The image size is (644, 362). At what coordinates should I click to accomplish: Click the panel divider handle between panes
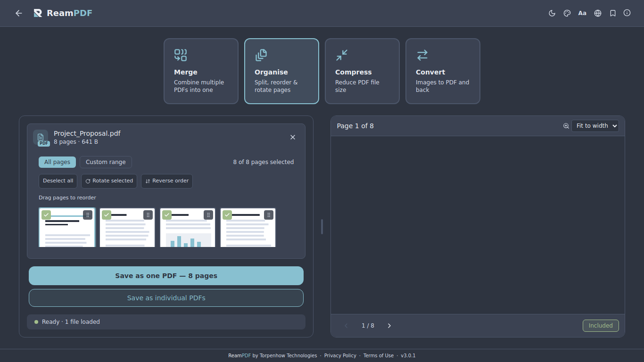(322, 227)
